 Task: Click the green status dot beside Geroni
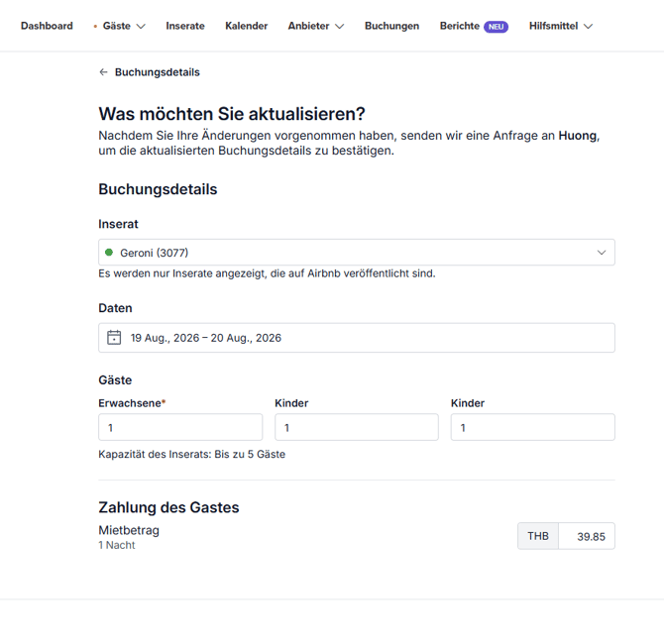[109, 253]
